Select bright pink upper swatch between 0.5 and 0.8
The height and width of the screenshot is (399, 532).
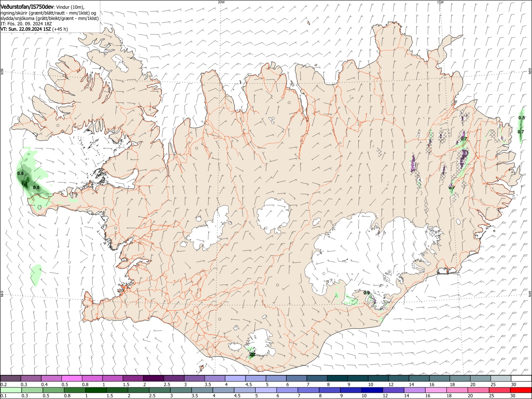coord(71,378)
